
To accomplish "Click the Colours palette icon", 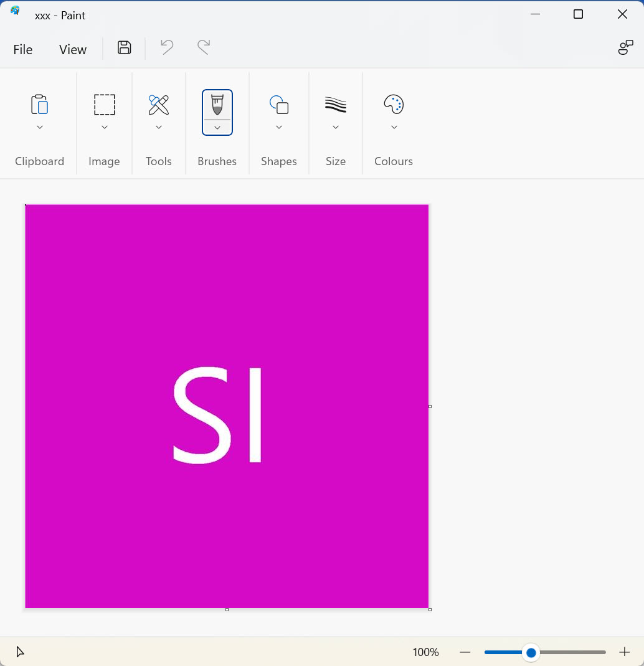I will click(394, 105).
